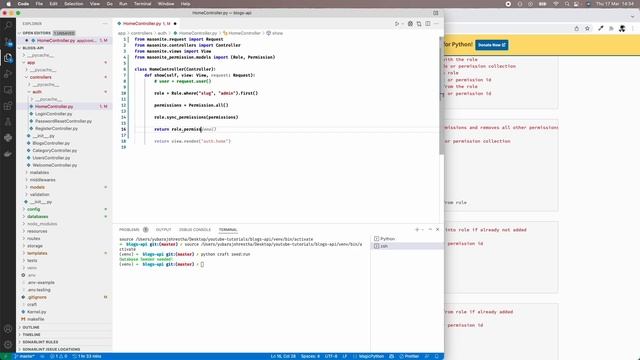Open browser profile avatar
Screen dimensions: 640x360
coord(622,29)
